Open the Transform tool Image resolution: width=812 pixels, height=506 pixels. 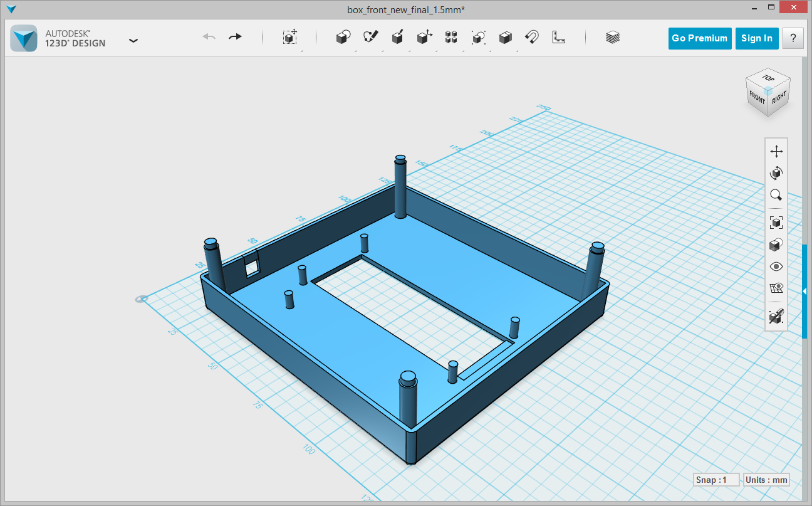tap(290, 38)
